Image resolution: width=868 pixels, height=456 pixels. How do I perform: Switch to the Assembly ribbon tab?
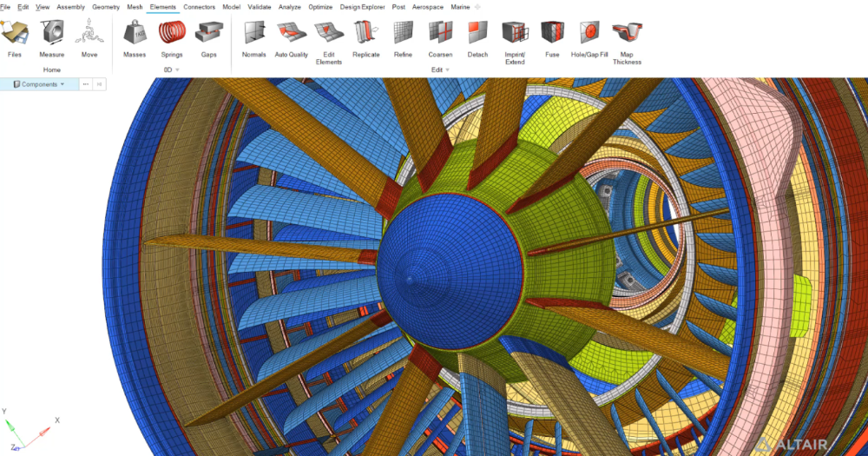coord(71,7)
